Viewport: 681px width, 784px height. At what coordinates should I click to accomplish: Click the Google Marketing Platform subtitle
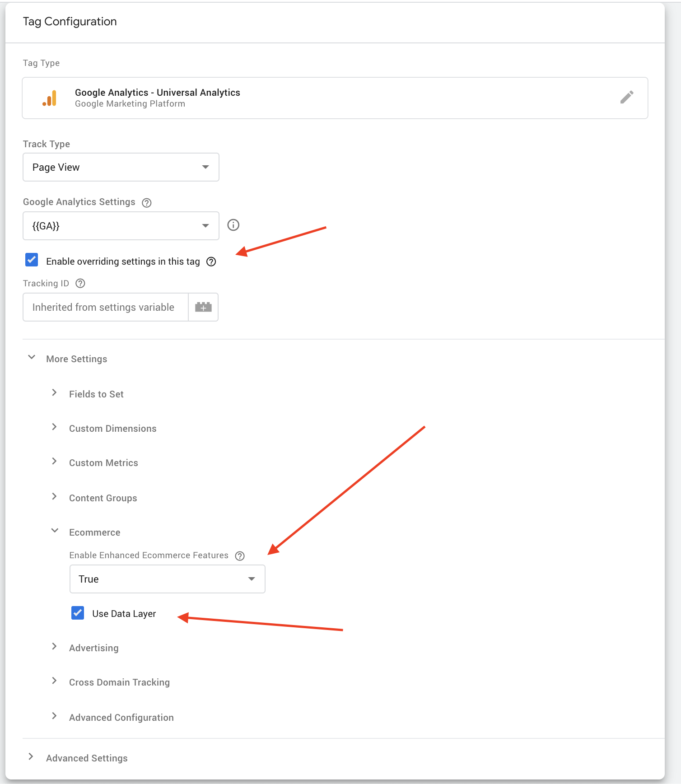pyautogui.click(x=130, y=104)
